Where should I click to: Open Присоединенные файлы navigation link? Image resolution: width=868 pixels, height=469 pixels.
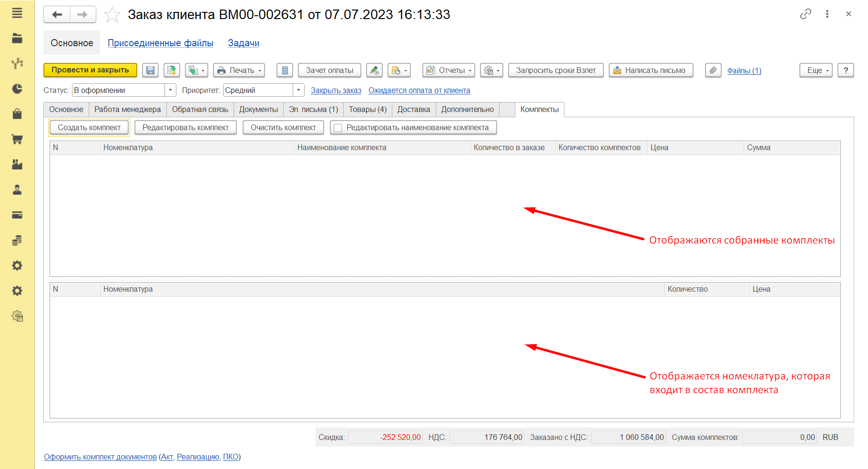tap(161, 43)
